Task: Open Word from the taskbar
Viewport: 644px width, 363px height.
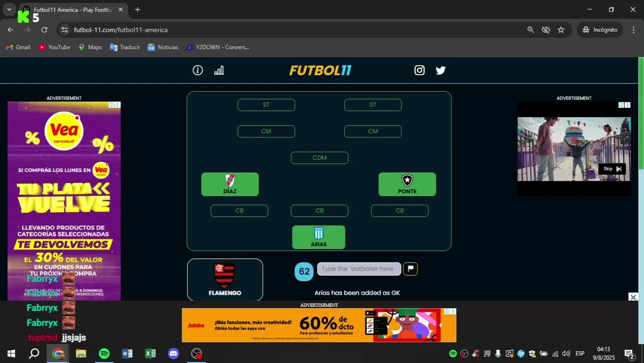Action: click(127, 353)
